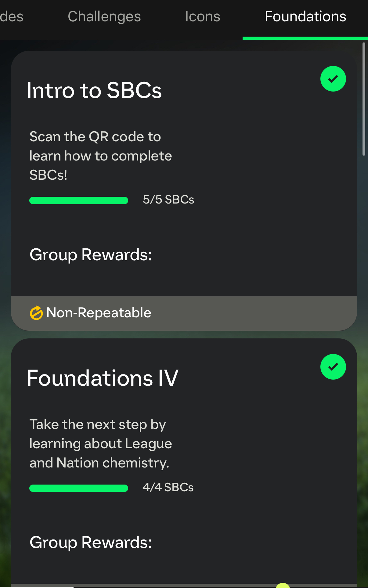Open the Foundations IV group title
The height and width of the screenshot is (588, 368).
click(103, 378)
